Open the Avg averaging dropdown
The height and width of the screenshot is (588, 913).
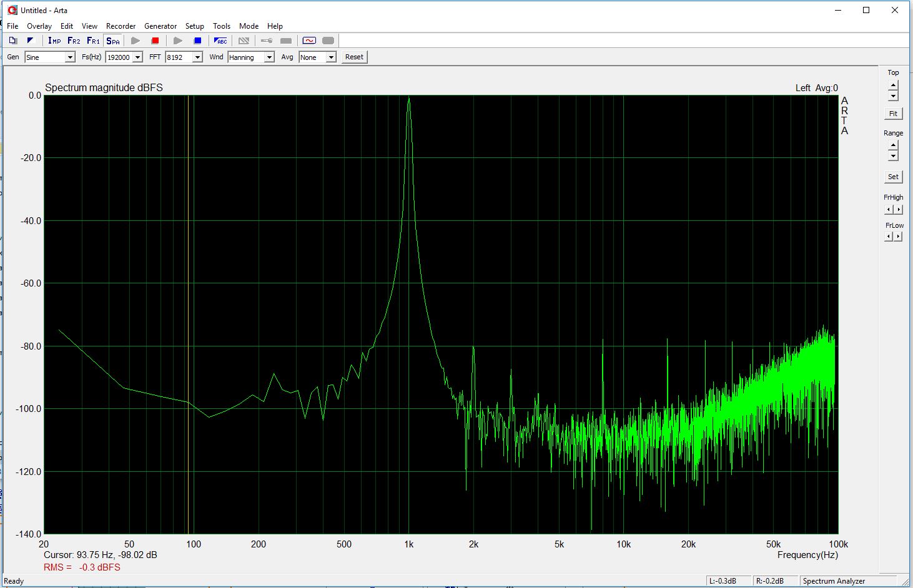tap(331, 57)
